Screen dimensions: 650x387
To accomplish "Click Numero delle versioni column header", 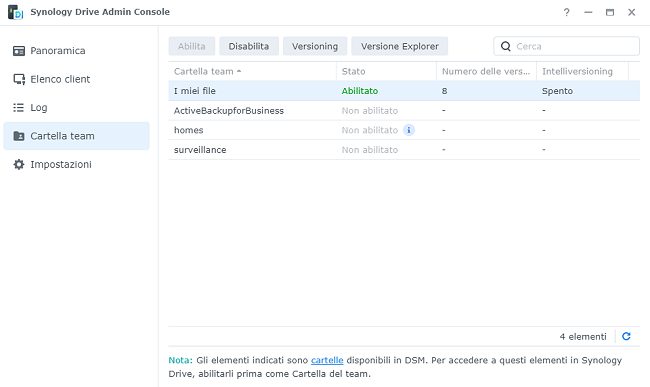I will 486,71.
